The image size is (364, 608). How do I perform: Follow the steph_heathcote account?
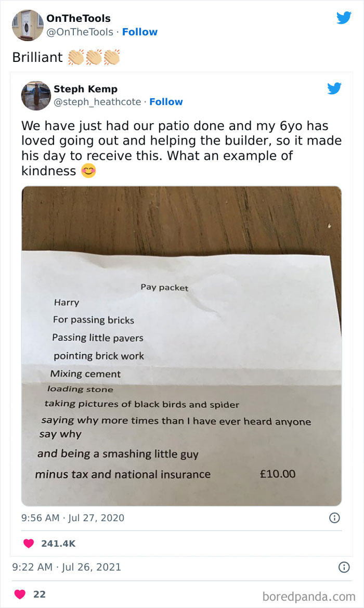pyautogui.click(x=166, y=102)
